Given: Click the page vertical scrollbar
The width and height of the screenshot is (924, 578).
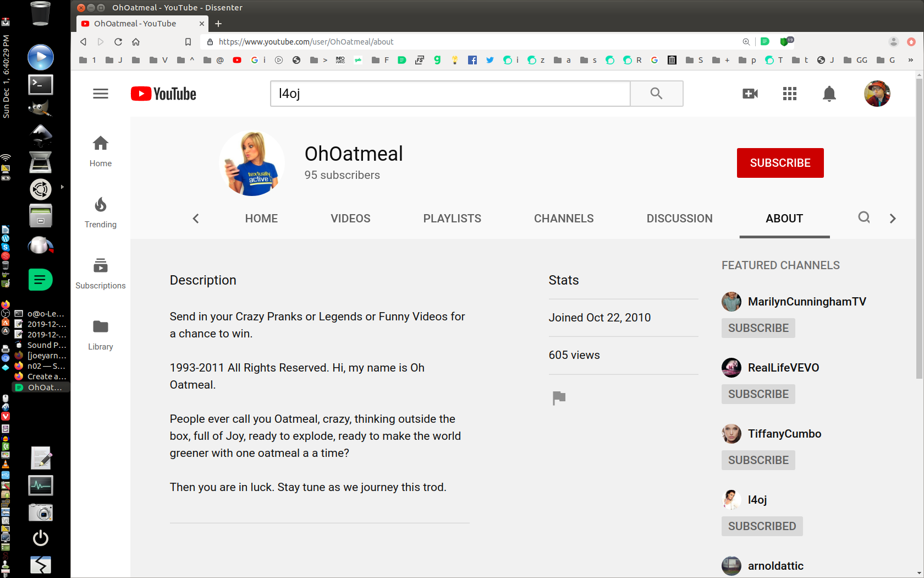Looking at the screenshot, I should tap(919, 228).
